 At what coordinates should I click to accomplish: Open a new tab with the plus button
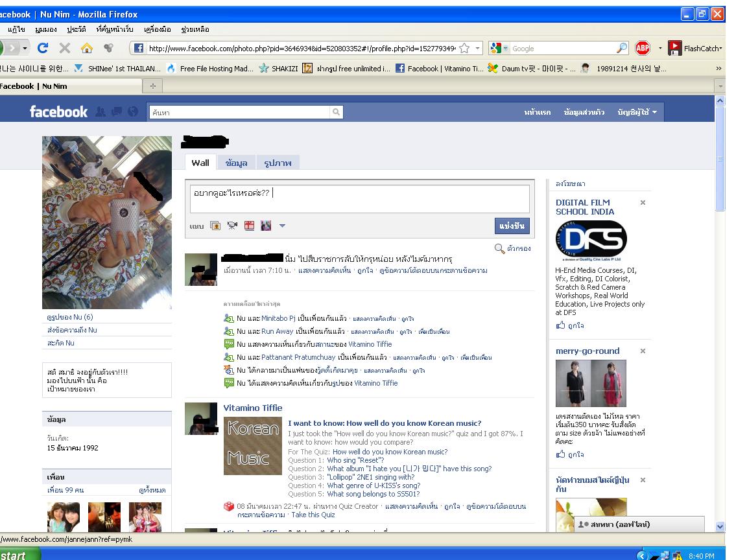[x=153, y=86]
